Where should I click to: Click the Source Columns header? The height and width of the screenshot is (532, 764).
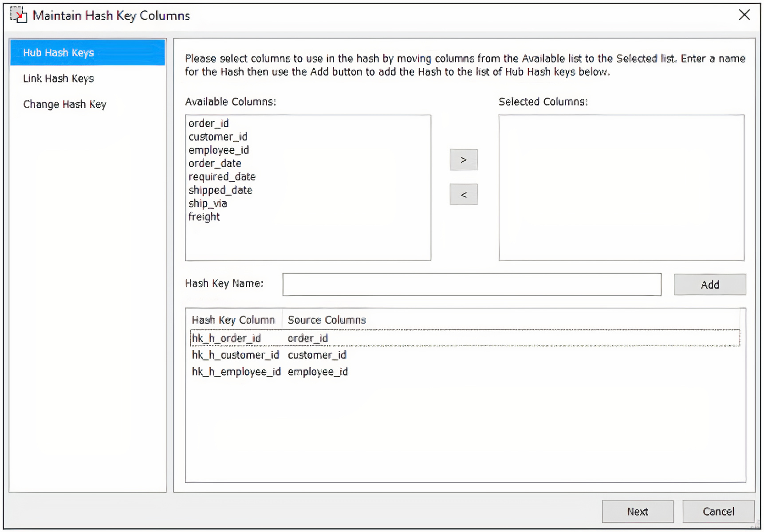point(327,320)
